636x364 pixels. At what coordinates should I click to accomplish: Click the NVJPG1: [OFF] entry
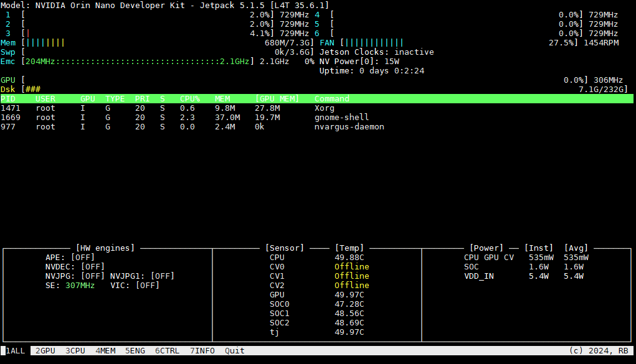[x=143, y=276]
